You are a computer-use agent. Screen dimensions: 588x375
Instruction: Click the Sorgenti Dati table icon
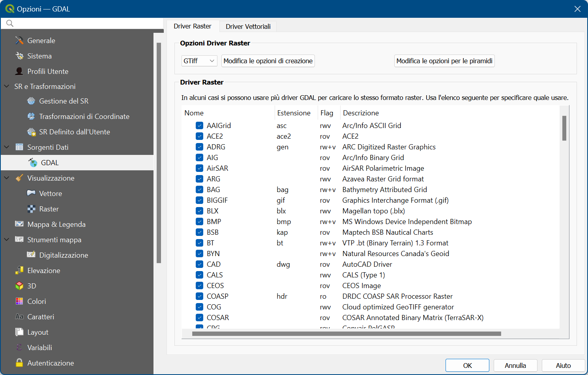pyautogui.click(x=19, y=147)
